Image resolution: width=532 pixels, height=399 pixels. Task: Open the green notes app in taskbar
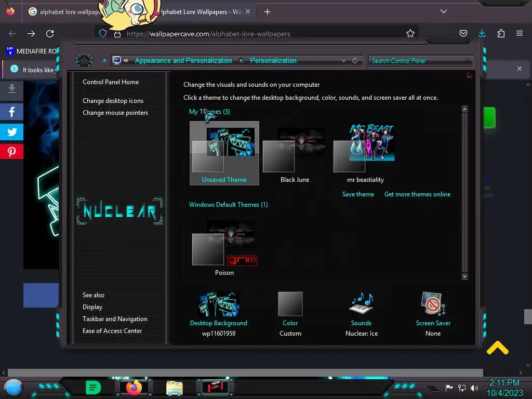click(x=93, y=388)
